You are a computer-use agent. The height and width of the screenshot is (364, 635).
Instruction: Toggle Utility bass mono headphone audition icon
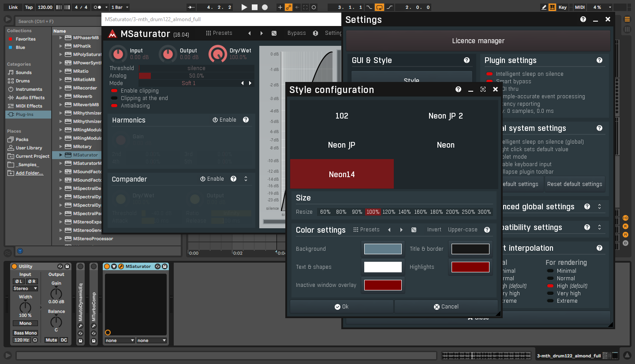(x=34, y=340)
